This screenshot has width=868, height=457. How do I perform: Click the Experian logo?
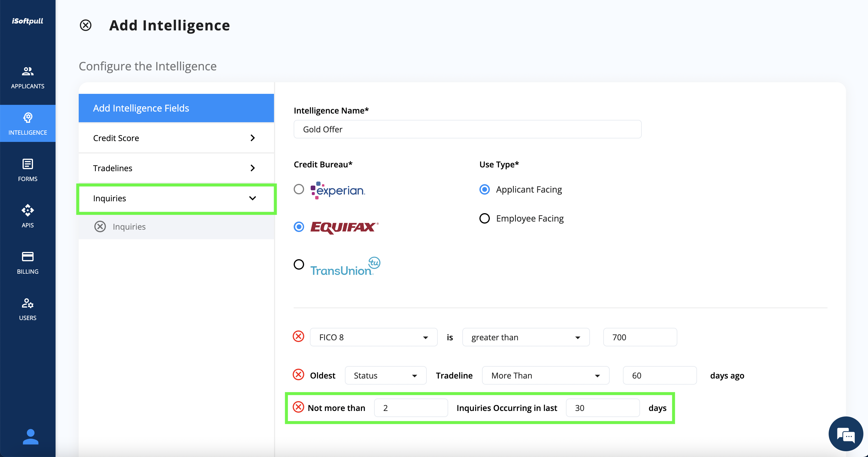[x=338, y=190]
